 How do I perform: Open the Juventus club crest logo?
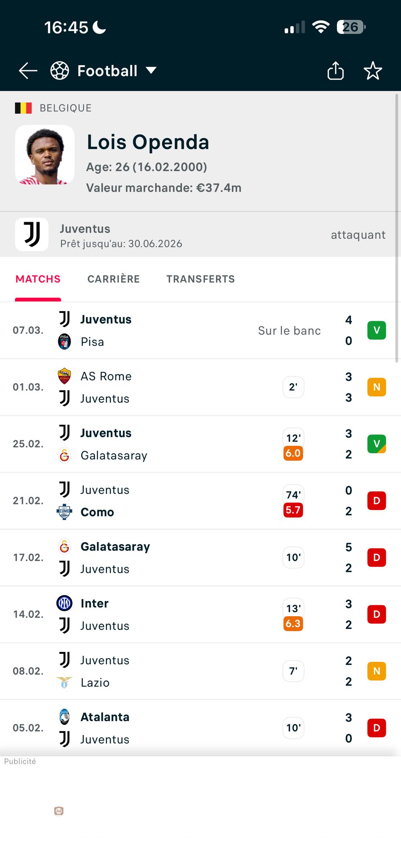pos(32,234)
